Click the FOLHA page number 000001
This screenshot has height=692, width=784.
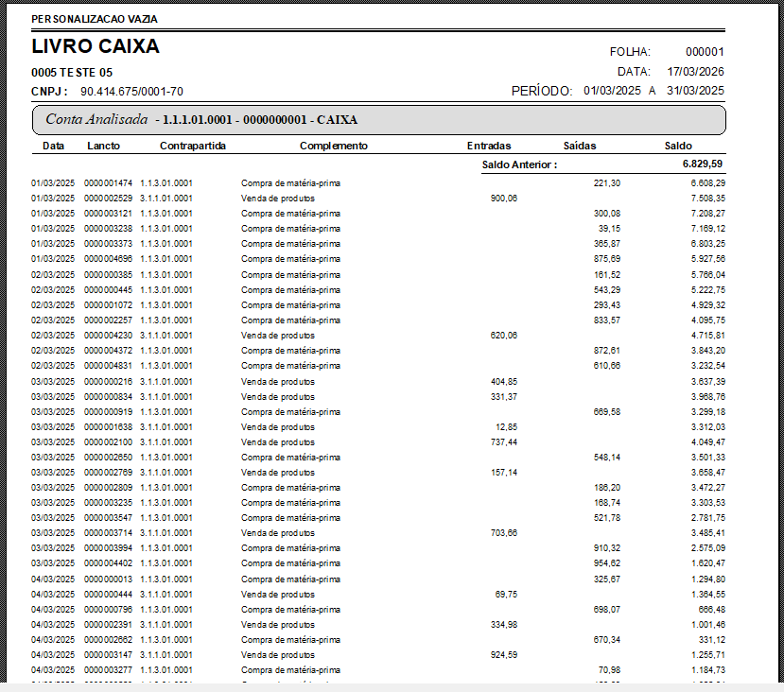pos(705,53)
